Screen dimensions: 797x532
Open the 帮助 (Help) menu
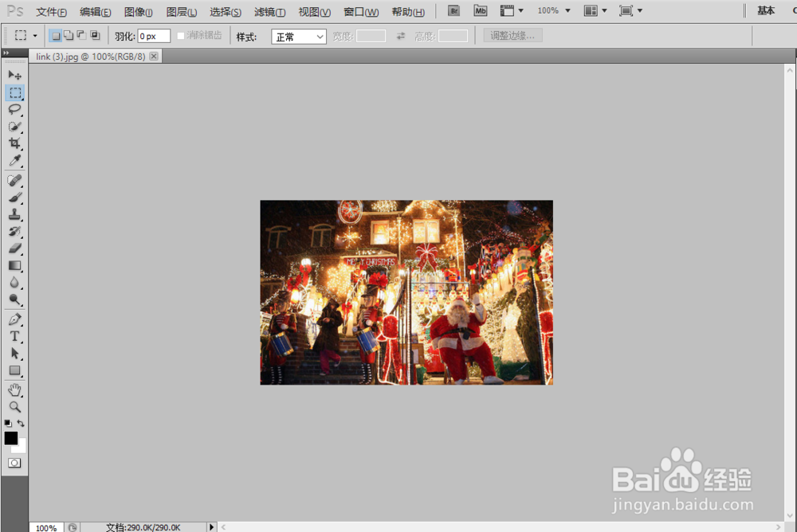click(x=408, y=12)
